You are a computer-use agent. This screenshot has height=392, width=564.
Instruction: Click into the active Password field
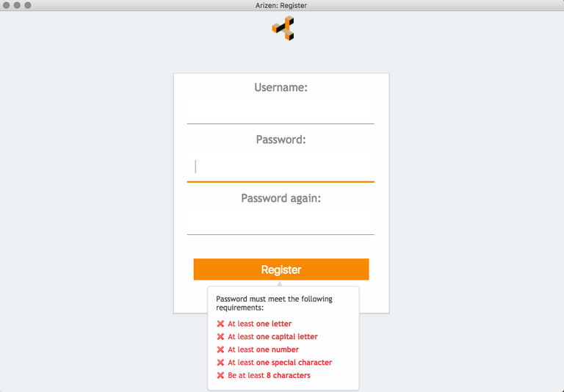coord(281,167)
